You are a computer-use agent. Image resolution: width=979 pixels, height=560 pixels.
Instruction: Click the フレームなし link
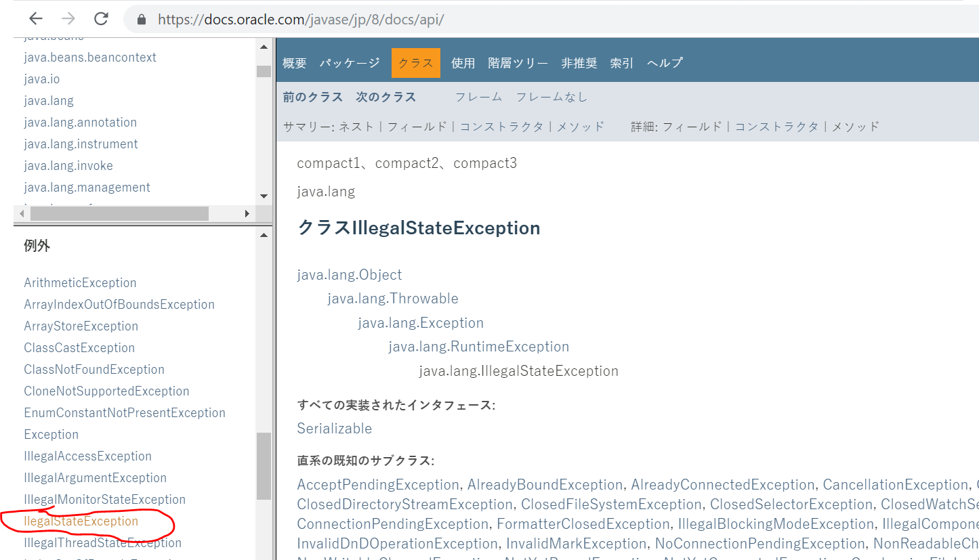[551, 97]
